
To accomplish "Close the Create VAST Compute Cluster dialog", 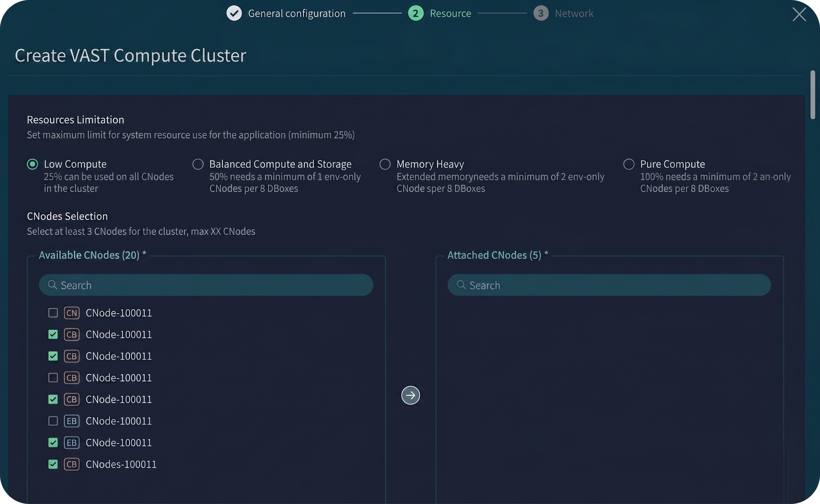I will 799,14.
